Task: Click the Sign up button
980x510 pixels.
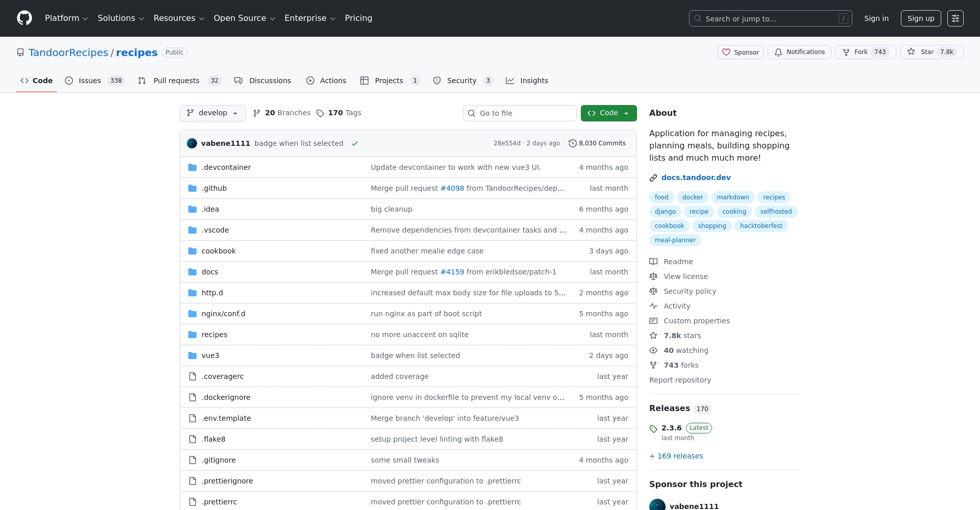Action: click(920, 18)
